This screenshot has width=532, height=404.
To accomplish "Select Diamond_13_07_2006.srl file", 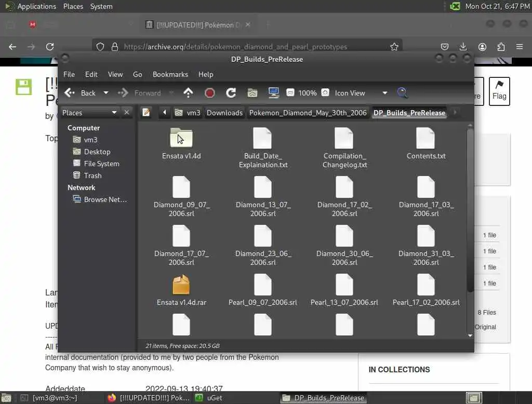I will pos(263,197).
